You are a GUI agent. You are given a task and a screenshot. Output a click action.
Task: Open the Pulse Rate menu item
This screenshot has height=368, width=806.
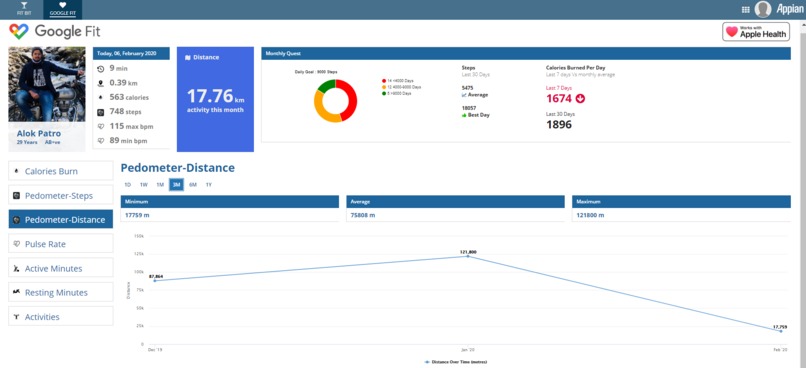(61, 244)
